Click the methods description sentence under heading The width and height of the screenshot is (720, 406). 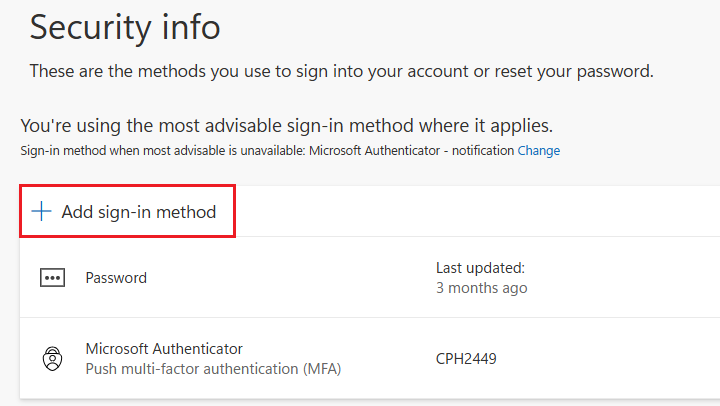click(342, 71)
